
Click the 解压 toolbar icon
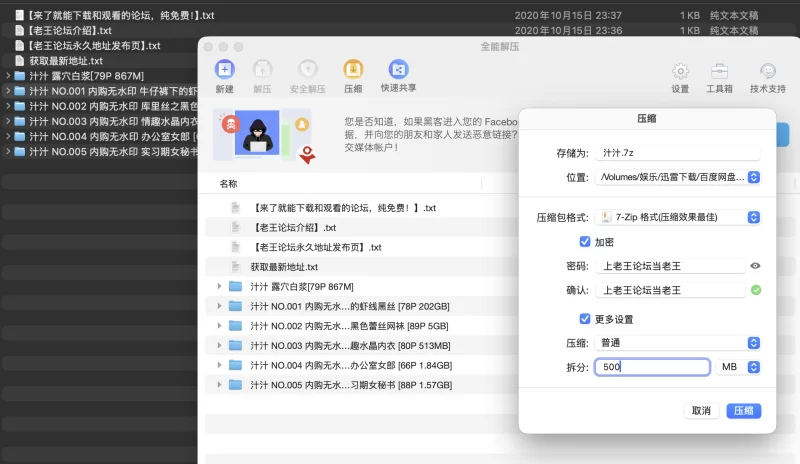pos(263,71)
